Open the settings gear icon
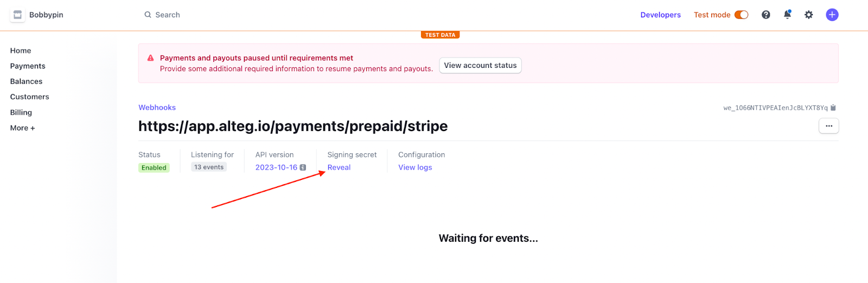Viewport: 868px width, 283px height. 808,15
